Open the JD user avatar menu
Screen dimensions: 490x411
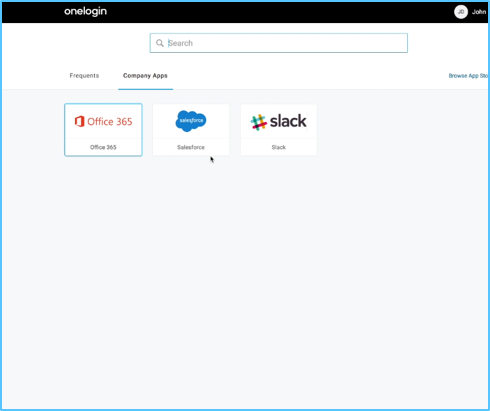(461, 12)
